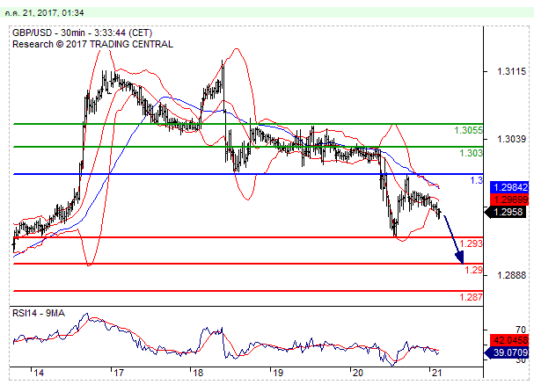Click the blue 1.29842 price tag

pos(509,187)
